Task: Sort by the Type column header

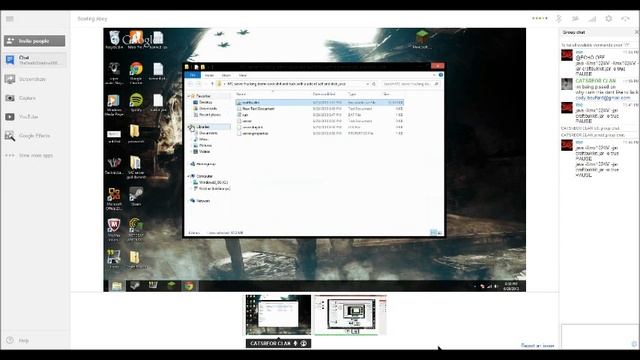Action: point(351,94)
